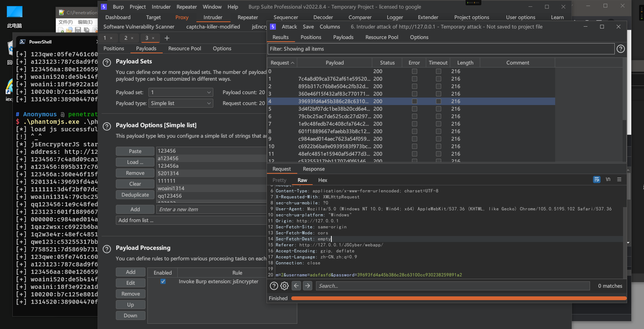Go to previous search match arrow
This screenshot has width=644, height=329.
pos(297,286)
